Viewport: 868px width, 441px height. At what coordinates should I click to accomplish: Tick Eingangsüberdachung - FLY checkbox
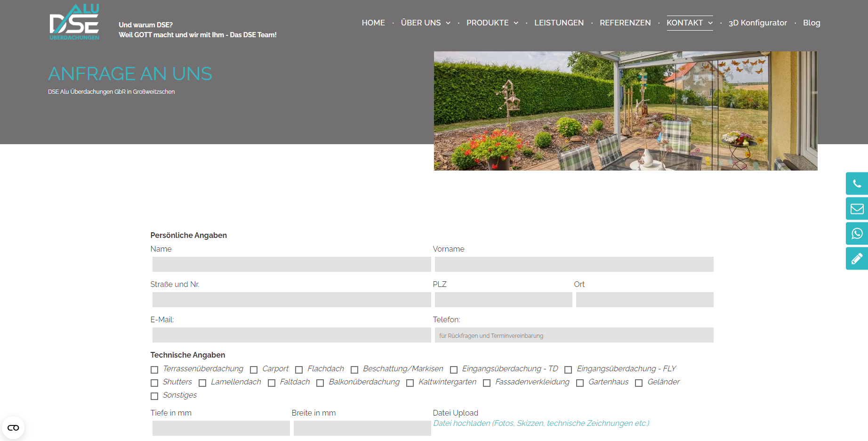(568, 370)
